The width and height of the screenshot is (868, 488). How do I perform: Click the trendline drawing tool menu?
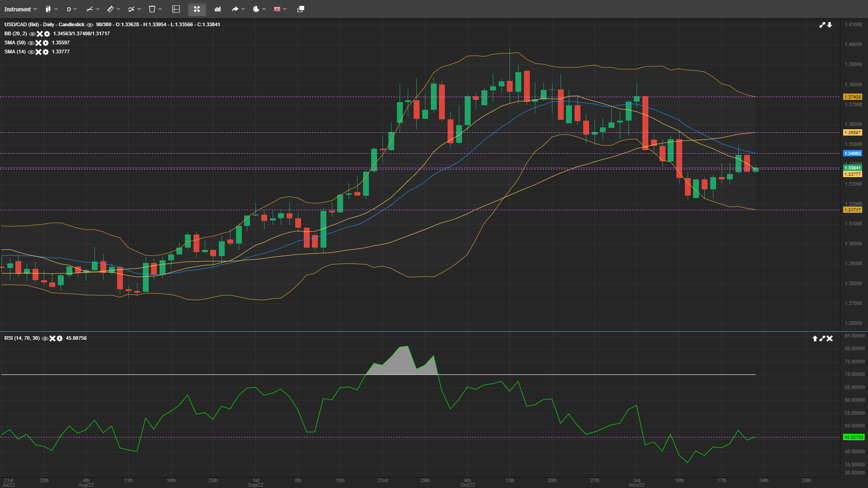pos(90,9)
